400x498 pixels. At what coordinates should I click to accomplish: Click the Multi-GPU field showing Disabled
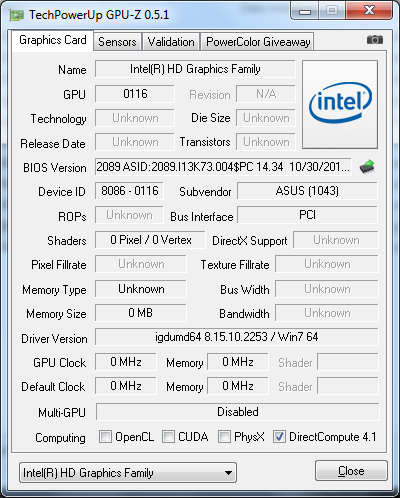click(x=238, y=412)
